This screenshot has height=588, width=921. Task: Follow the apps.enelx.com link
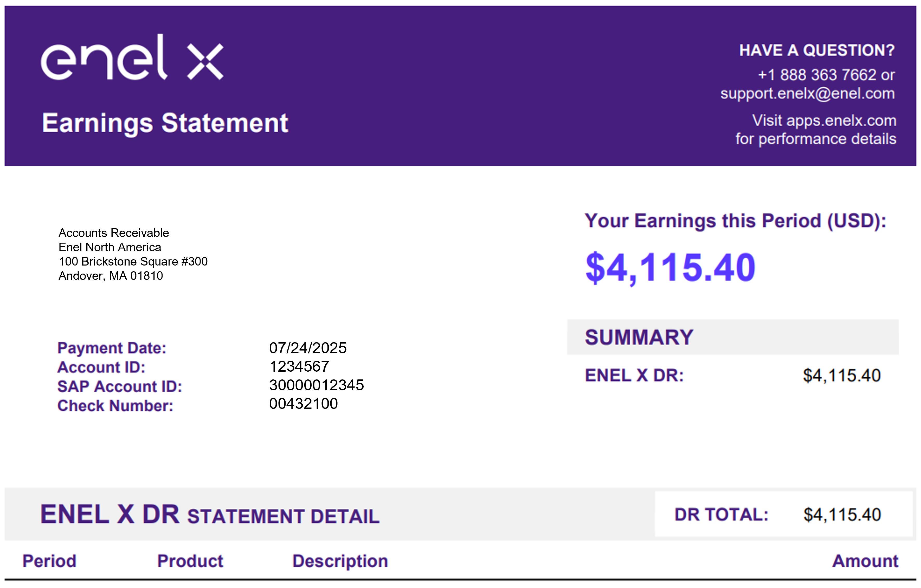tap(841, 121)
